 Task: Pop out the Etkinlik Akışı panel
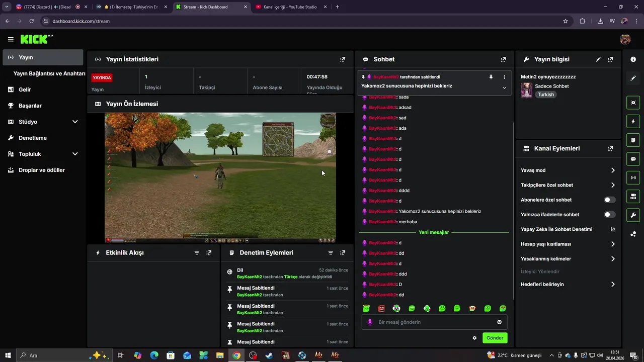209,253
